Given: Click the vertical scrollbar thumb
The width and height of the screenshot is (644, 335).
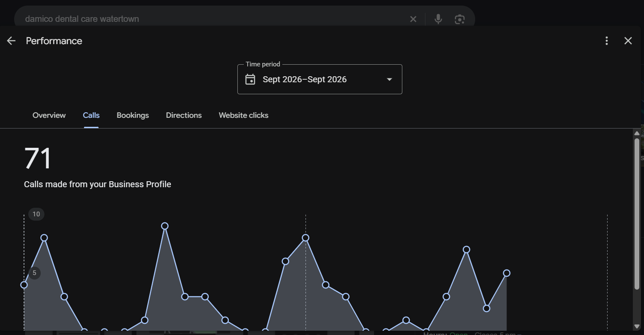Looking at the screenshot, I should coord(637,213).
